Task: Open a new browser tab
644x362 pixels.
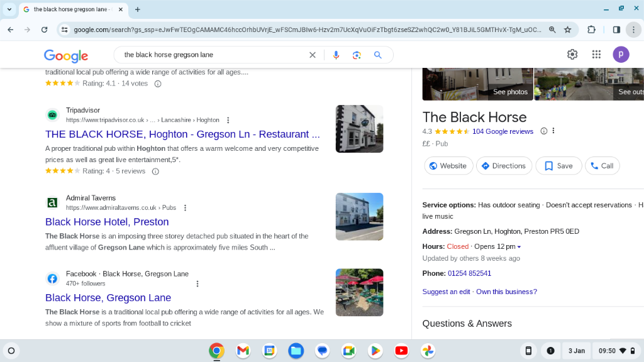Action: click(x=138, y=9)
